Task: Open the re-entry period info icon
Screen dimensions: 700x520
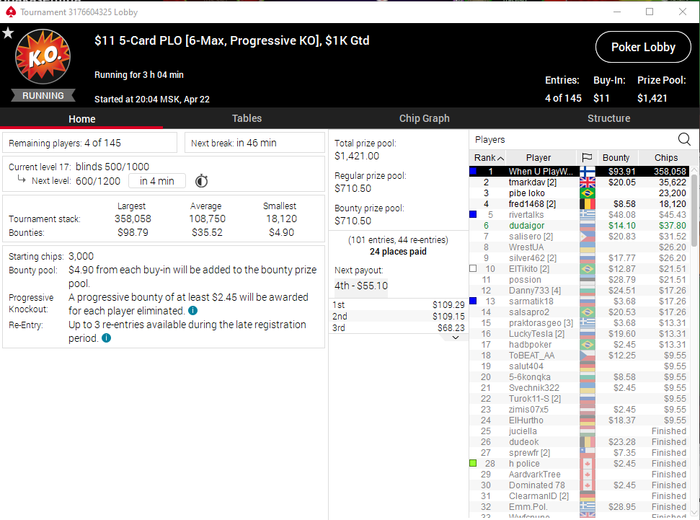Action: click(106, 338)
